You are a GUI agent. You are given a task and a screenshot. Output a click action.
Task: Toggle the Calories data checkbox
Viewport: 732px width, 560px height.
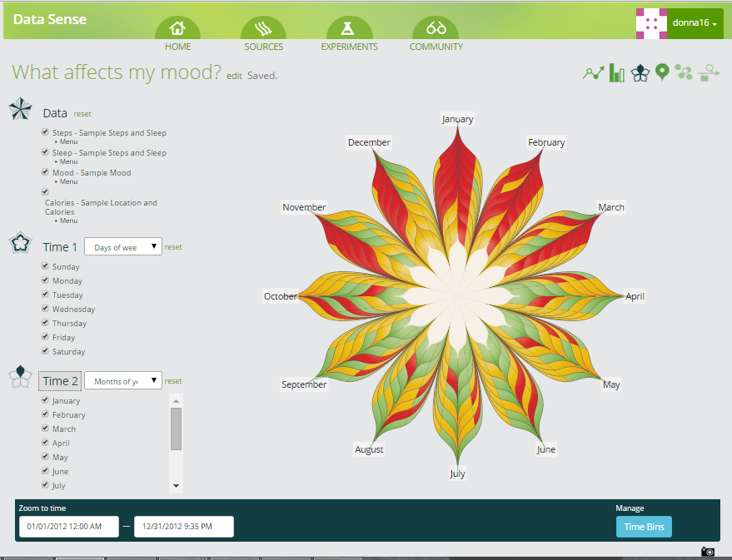click(x=45, y=191)
